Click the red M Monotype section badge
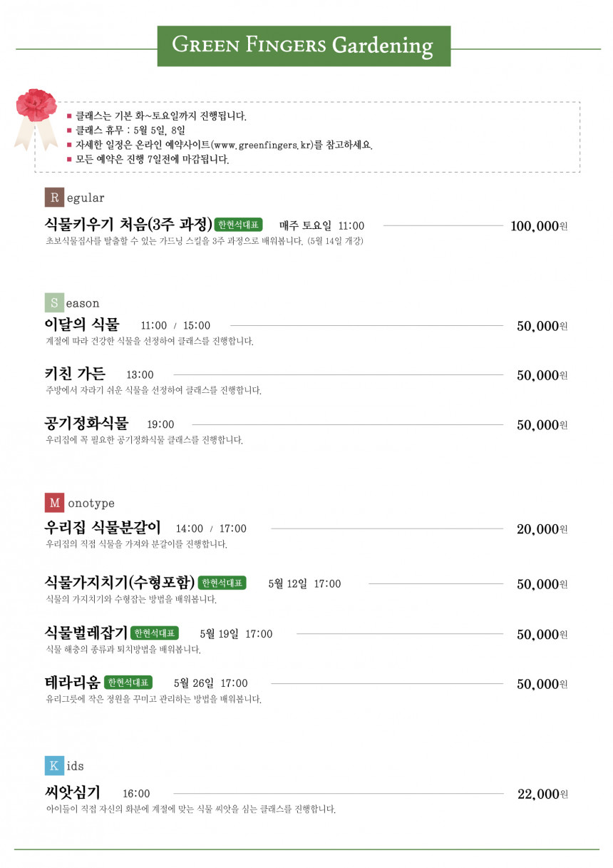 pyautogui.click(x=54, y=503)
